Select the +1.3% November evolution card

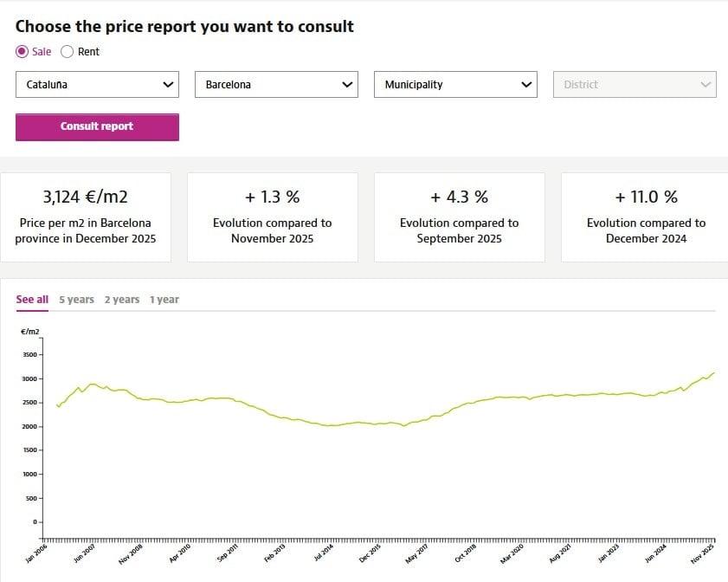[x=272, y=217]
